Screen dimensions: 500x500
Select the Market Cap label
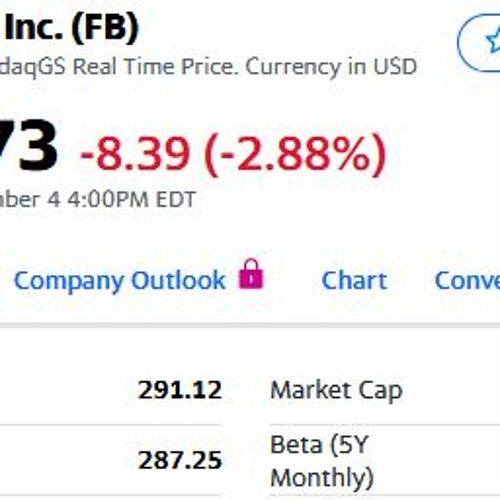tap(337, 391)
